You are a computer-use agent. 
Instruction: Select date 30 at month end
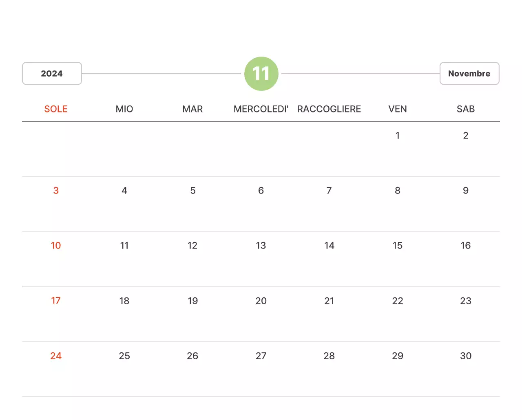click(465, 356)
